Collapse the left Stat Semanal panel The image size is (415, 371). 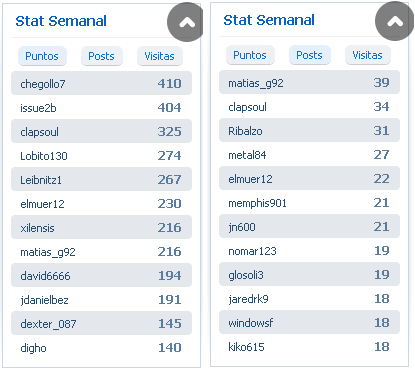(x=187, y=22)
